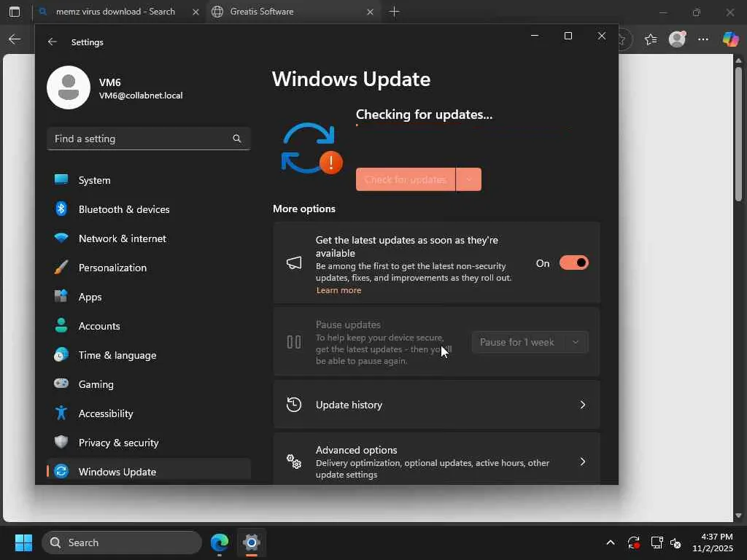Screen dimensions: 747x560
Task: Click the Edge profile avatar icon
Action: pos(677,39)
